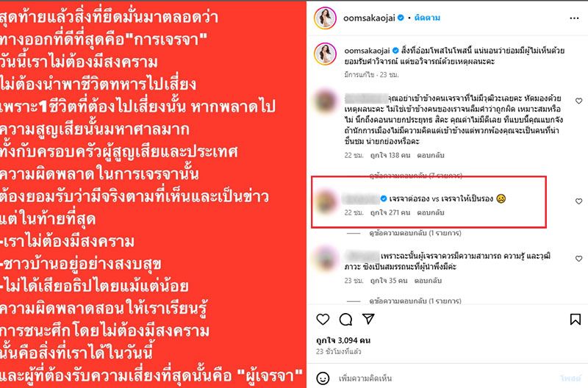Open comments via speech bubble icon
This screenshot has width=588, height=388.
pyautogui.click(x=345, y=320)
